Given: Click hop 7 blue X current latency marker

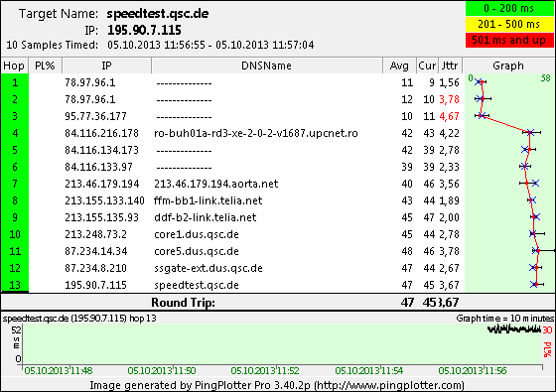Looking at the screenshot, I should 535,184.
